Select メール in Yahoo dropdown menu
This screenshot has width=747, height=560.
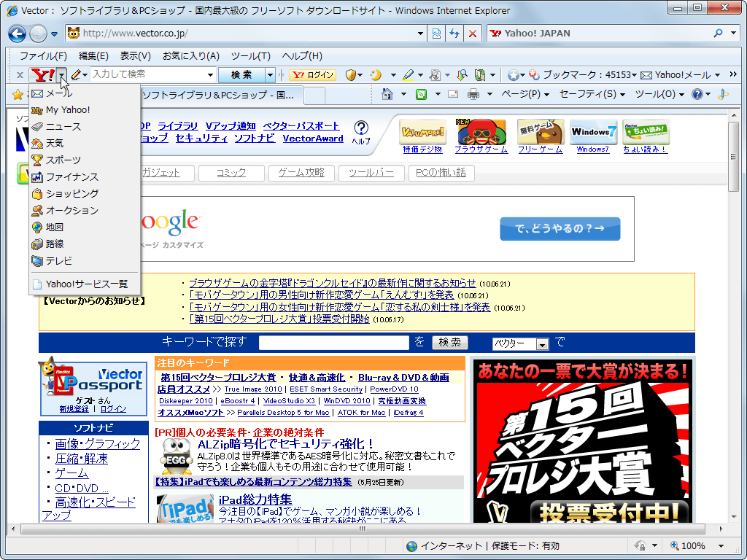click(x=85, y=93)
